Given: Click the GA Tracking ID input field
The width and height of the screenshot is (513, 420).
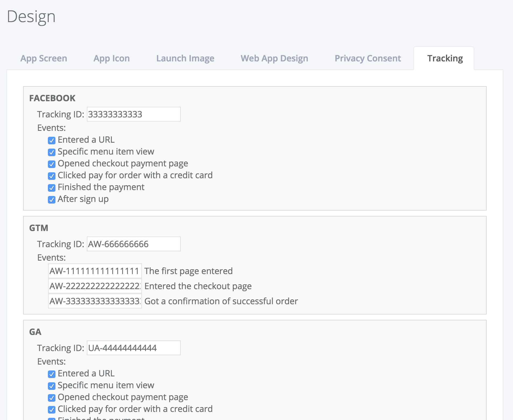Looking at the screenshot, I should [133, 348].
